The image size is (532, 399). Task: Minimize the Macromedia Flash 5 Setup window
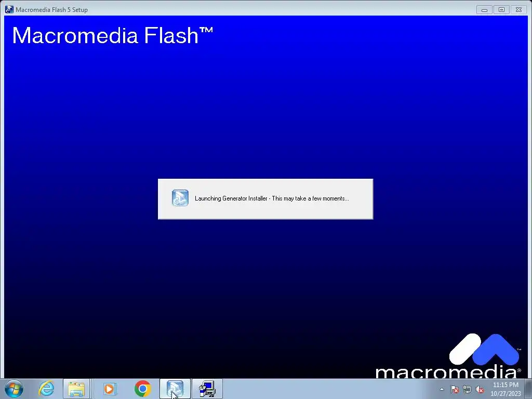click(x=485, y=10)
